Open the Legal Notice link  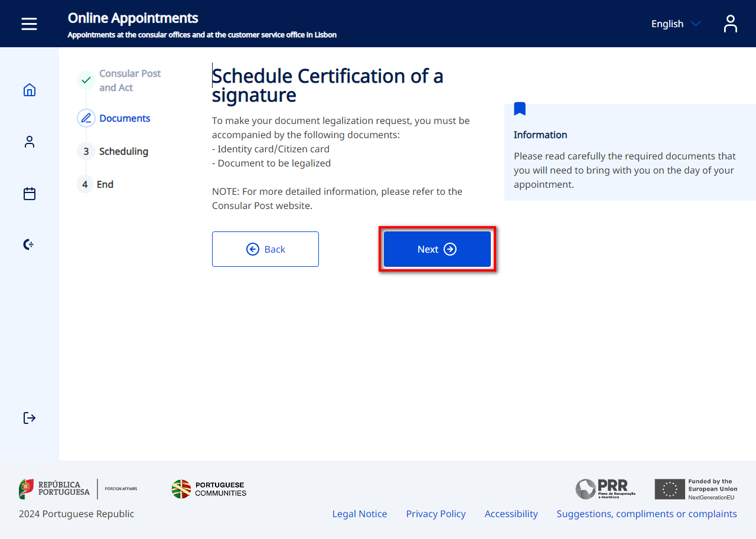point(359,514)
